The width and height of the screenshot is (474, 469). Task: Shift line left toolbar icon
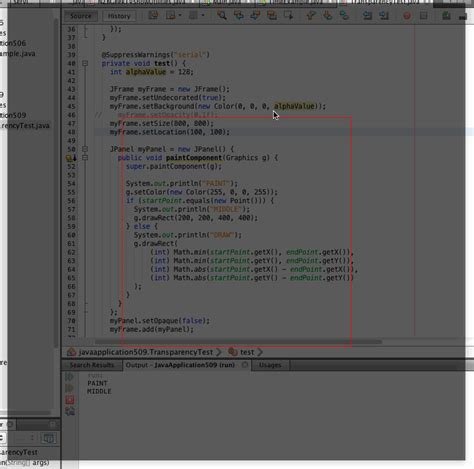coord(367,15)
